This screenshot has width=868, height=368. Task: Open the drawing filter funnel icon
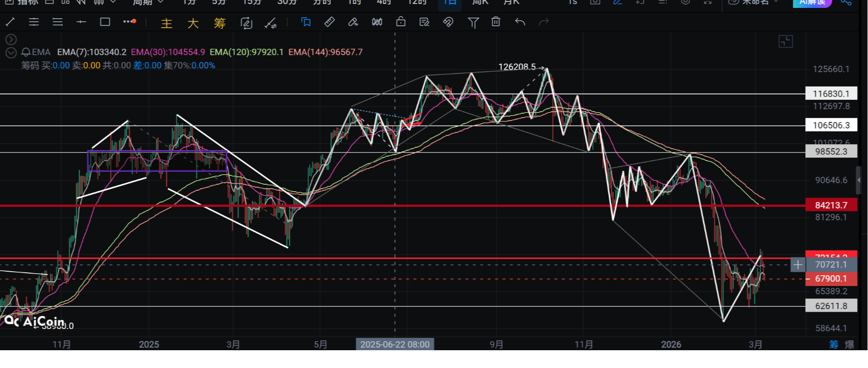pyautogui.click(x=473, y=22)
